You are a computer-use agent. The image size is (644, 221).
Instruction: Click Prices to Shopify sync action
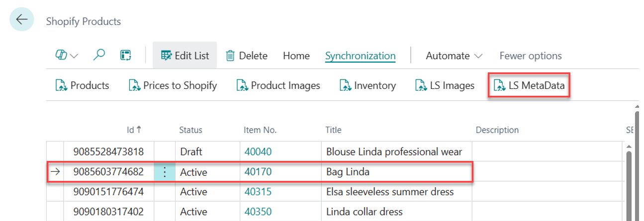tap(173, 85)
